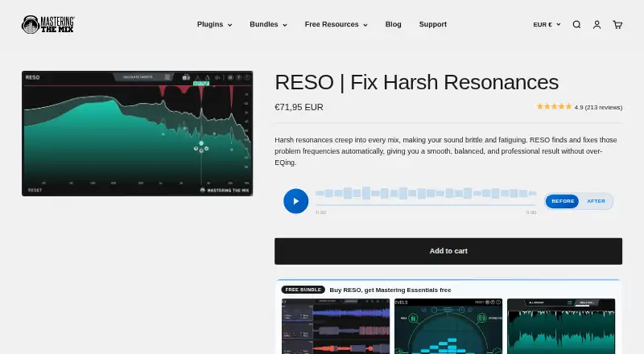Open the green spectrum plugin thumbnail
The height and width of the screenshot is (354, 644).
click(x=561, y=326)
